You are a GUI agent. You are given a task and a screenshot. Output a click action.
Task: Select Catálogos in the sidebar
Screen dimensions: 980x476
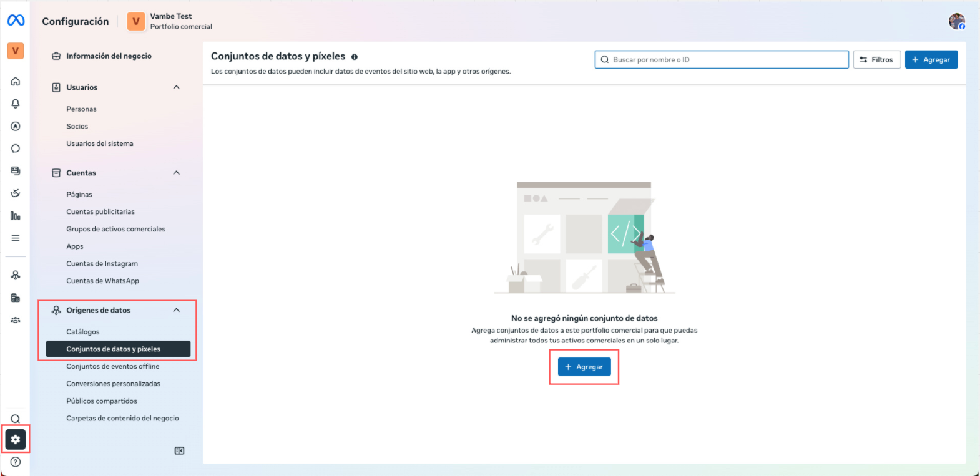pyautogui.click(x=83, y=332)
